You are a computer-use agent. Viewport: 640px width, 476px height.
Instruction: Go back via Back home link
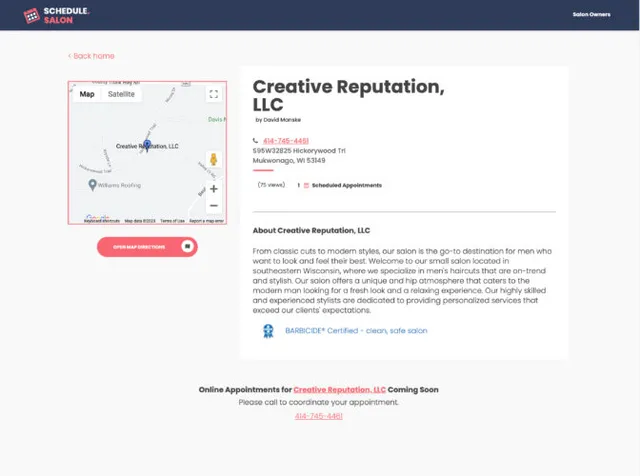(x=91, y=56)
